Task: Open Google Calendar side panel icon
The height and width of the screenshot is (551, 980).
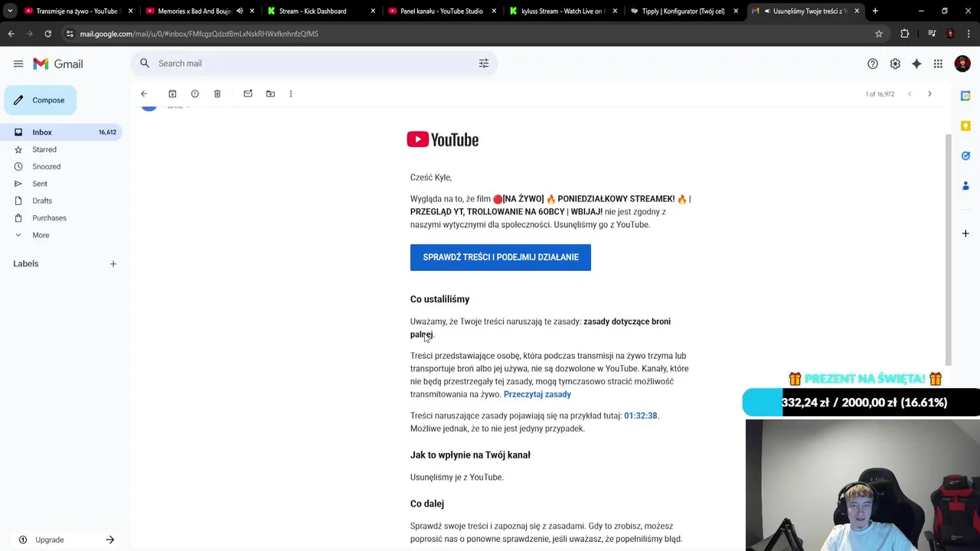Action: point(965,96)
